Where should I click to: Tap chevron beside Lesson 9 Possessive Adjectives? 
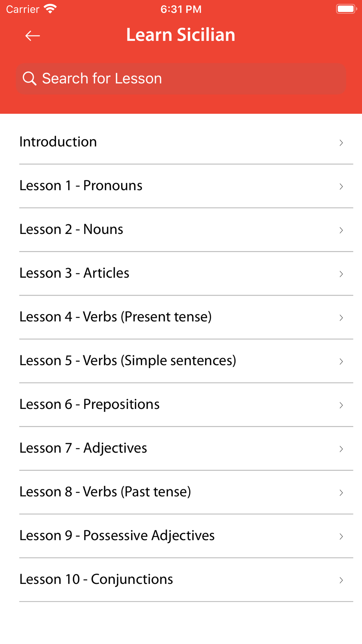tap(341, 536)
